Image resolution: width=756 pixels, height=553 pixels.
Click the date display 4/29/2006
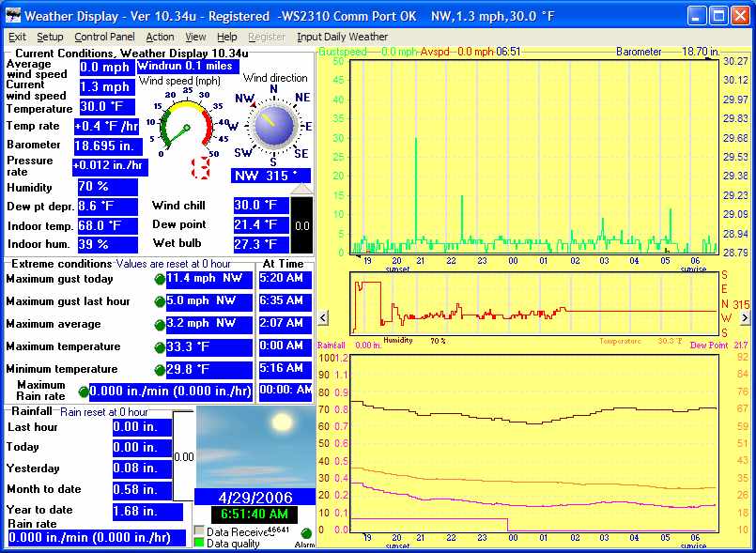pyautogui.click(x=255, y=497)
